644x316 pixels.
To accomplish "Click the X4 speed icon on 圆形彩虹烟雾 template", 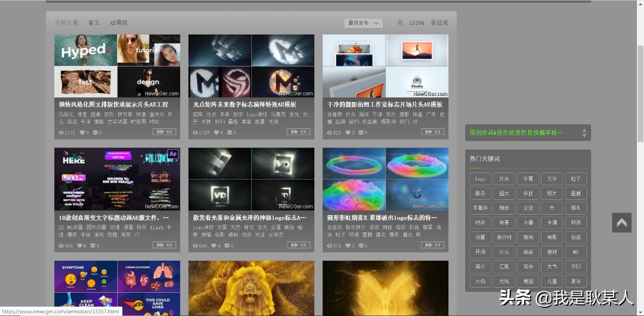I will (431, 245).
